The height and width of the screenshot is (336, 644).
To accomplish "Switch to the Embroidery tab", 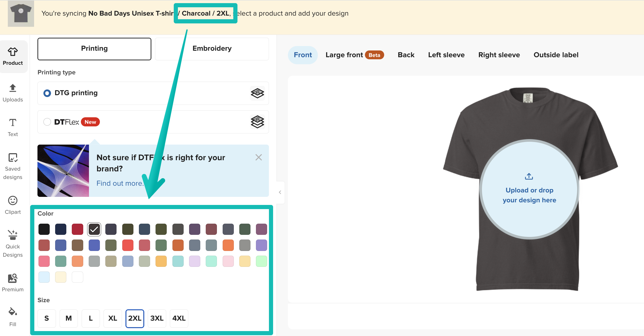I will pyautogui.click(x=212, y=49).
